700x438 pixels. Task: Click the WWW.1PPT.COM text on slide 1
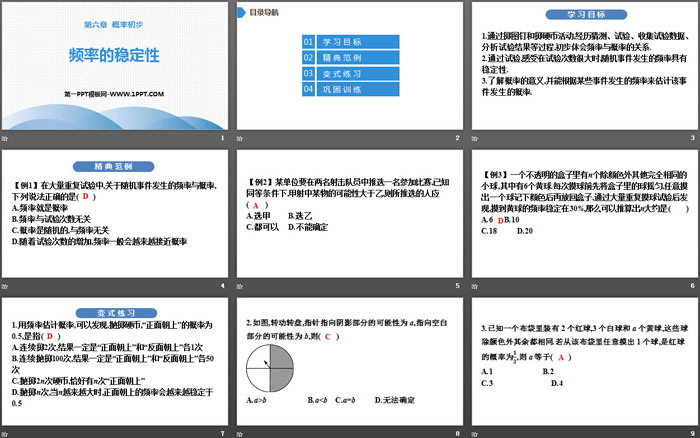(137, 94)
